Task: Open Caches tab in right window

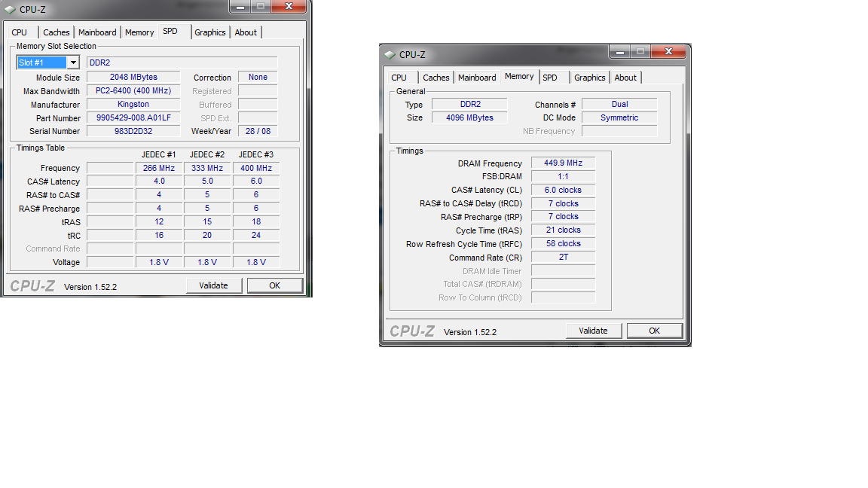Action: click(x=436, y=78)
